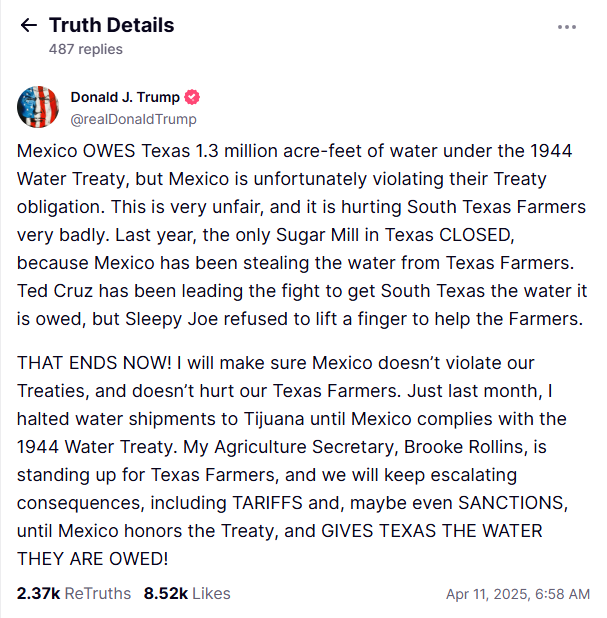Screen dimensions: 607x618
Task: Open the Donald J. Trump display name
Action: [x=125, y=97]
